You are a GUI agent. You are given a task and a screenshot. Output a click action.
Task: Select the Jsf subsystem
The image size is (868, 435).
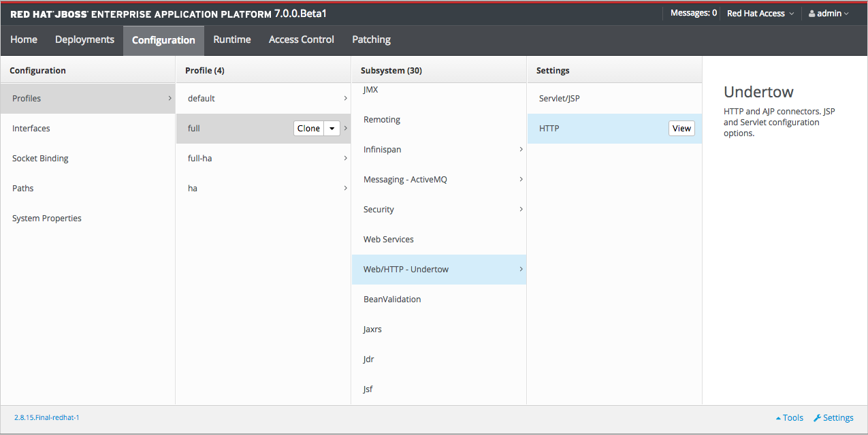(x=439, y=389)
